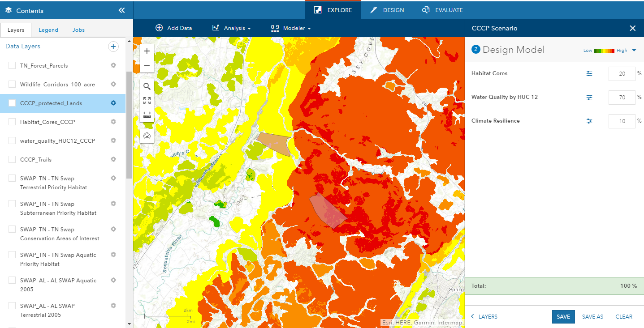Open Habitat Cores slider settings icon
The width and height of the screenshot is (644, 328).
click(x=589, y=74)
